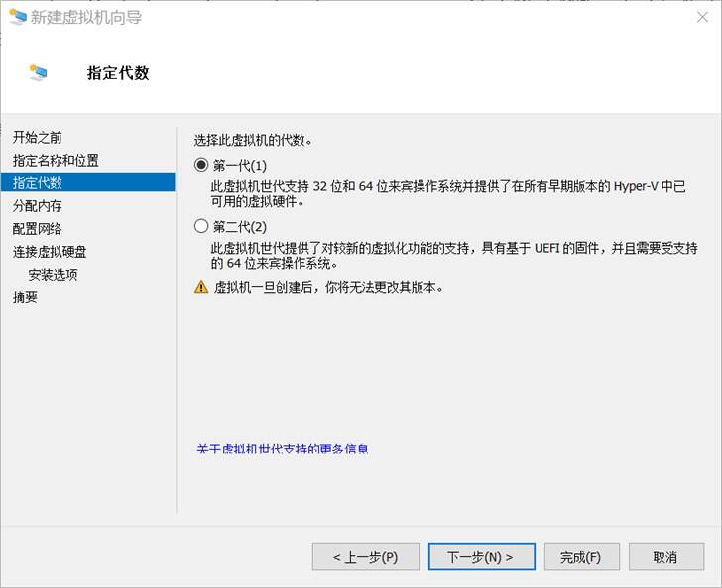Choose the 第二代(2) generation option

[x=201, y=226]
